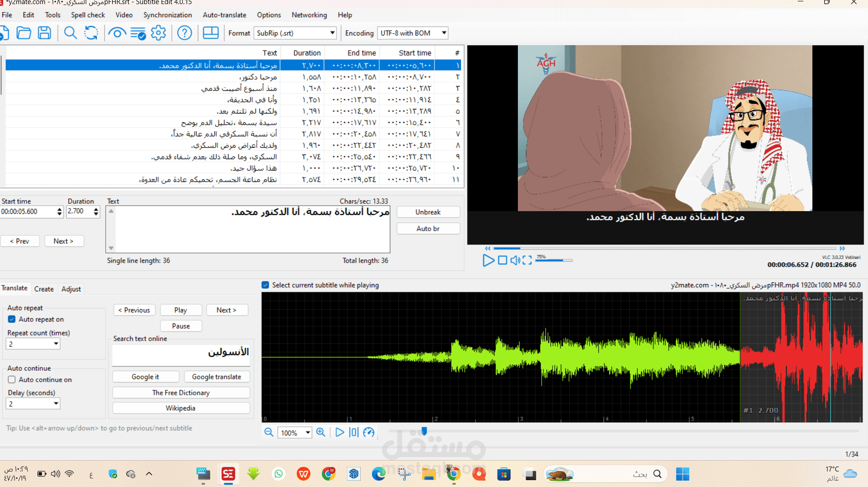Screen dimensions: 868x487
Task: Center the waveform on the current position
Action: click(x=354, y=432)
